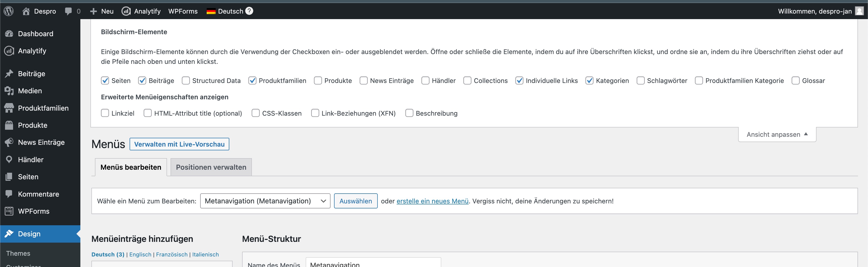Click Beiträge pin icon in sidebar
The height and width of the screenshot is (267, 868).
tap(9, 73)
